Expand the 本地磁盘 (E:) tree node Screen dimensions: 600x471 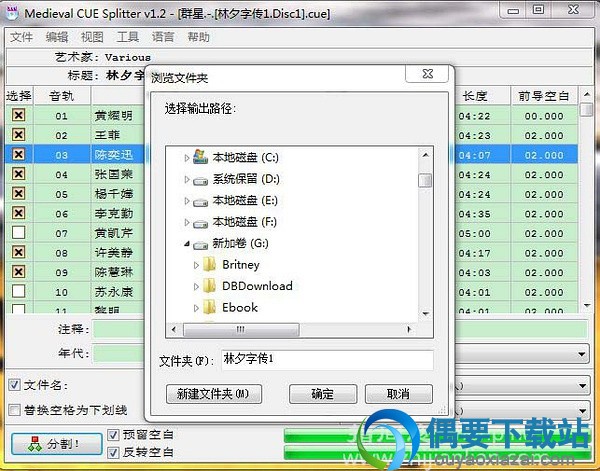pyautogui.click(x=186, y=200)
